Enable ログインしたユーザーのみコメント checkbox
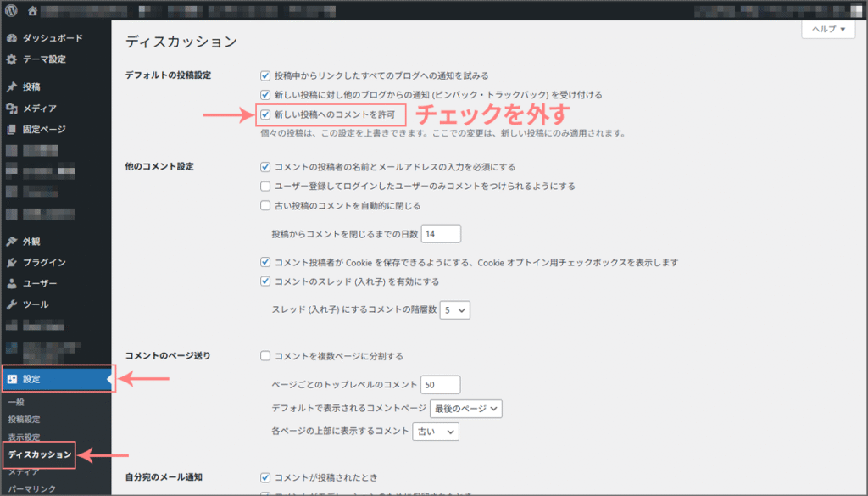This screenshot has height=496, width=868. point(265,187)
